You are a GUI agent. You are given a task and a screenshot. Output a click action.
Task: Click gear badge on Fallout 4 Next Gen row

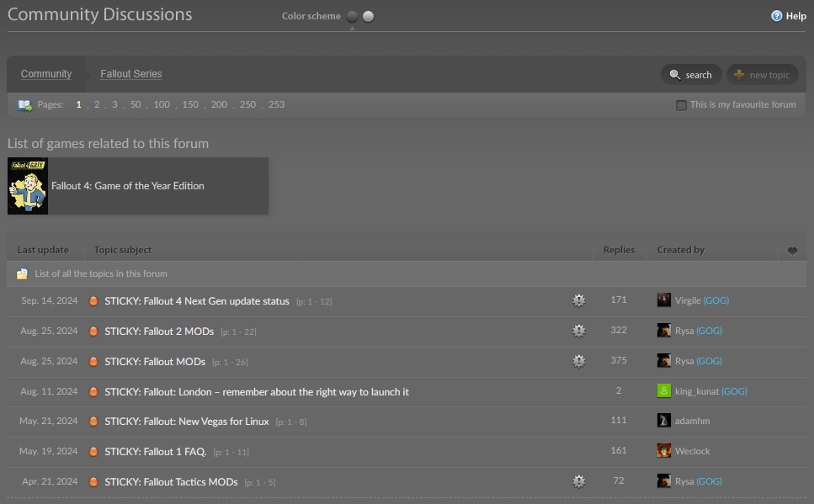579,300
